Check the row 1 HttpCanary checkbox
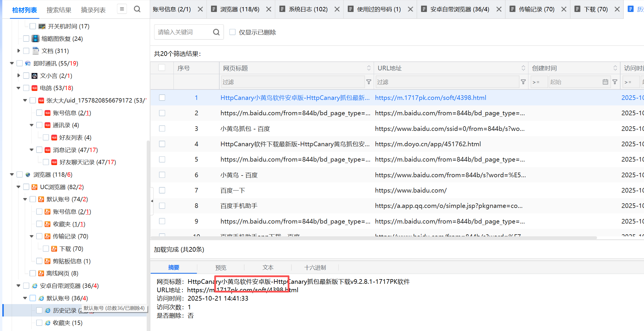 (162, 98)
